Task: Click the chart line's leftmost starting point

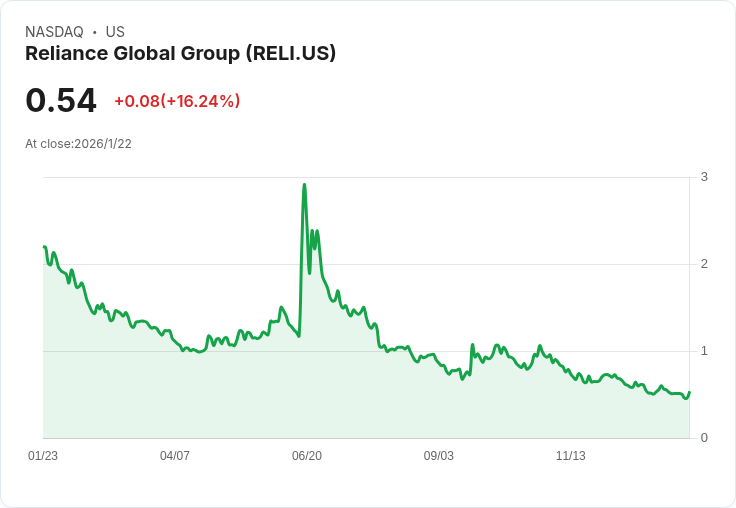Action: [x=44, y=247]
